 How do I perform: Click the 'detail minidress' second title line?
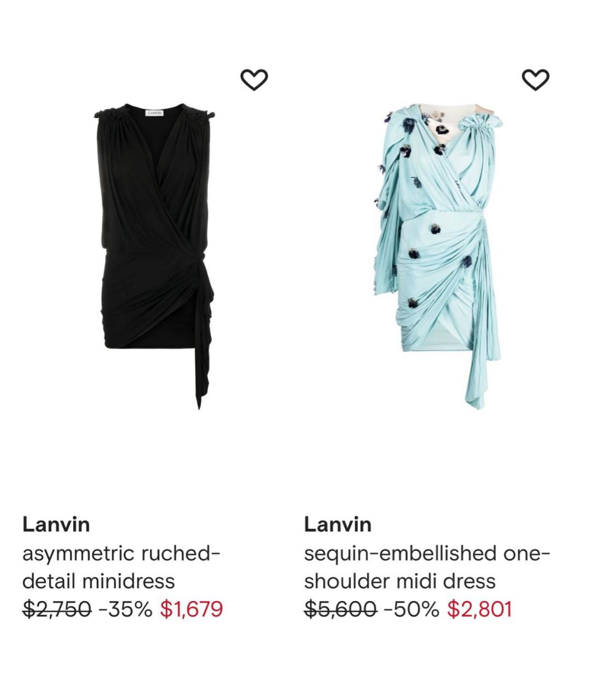pos(99,581)
